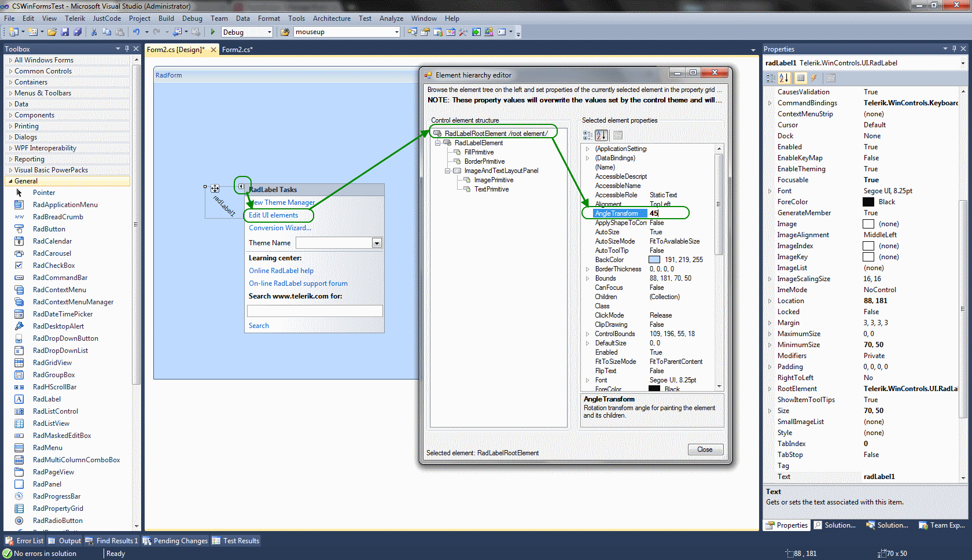Switch Properties panel to Categorized view
Image resolution: width=972 pixels, height=560 pixels.
(x=771, y=78)
